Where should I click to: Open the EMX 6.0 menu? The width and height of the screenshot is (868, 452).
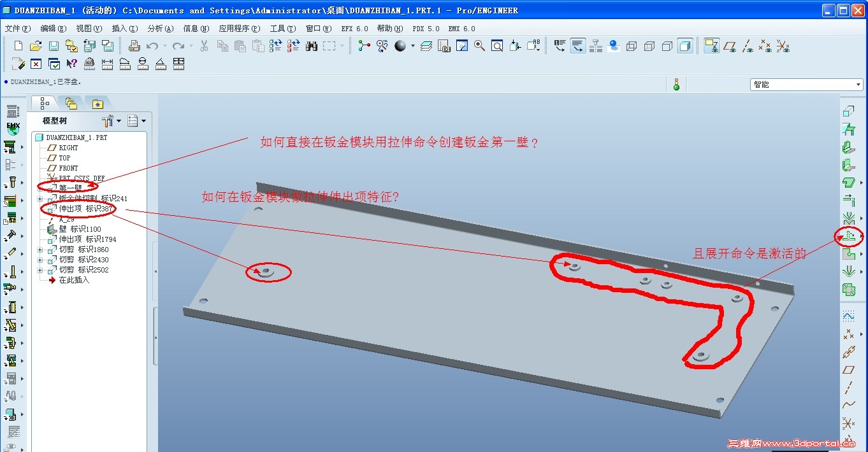click(x=463, y=28)
